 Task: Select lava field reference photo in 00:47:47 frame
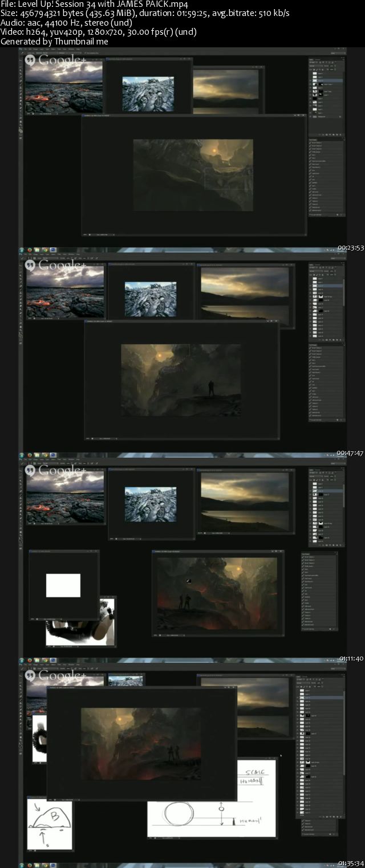65,291
